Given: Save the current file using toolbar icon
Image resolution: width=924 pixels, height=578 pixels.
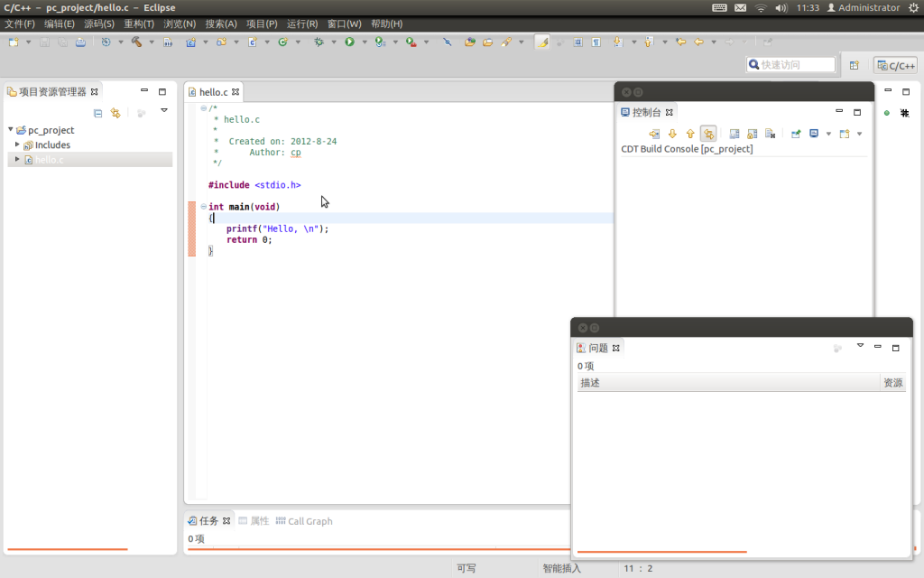Looking at the screenshot, I should pos(43,42).
